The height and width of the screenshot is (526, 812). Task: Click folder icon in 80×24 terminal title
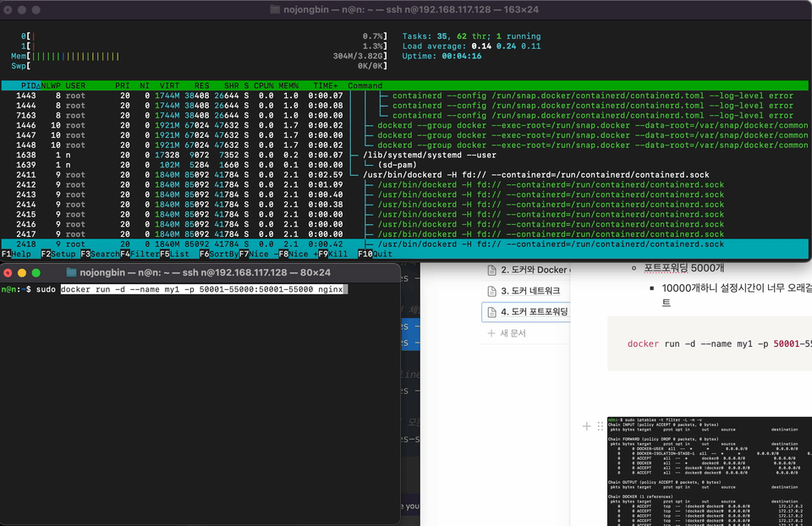coord(71,272)
